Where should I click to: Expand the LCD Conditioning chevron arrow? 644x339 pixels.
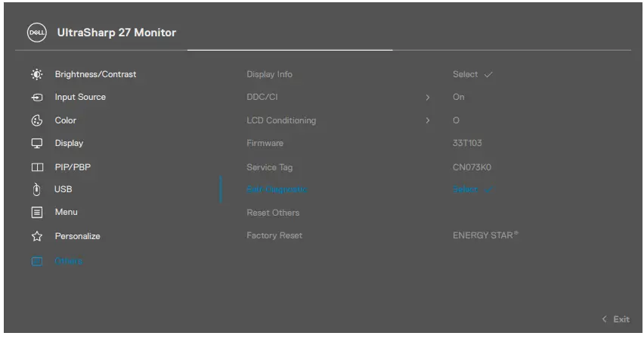coord(428,120)
